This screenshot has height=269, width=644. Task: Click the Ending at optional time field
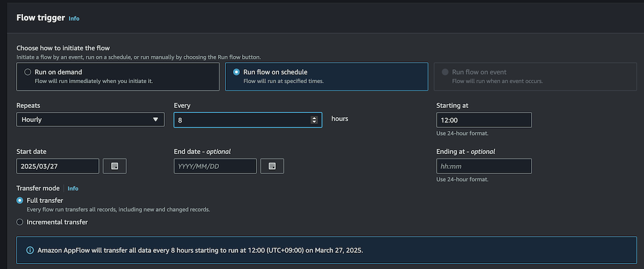(x=484, y=166)
